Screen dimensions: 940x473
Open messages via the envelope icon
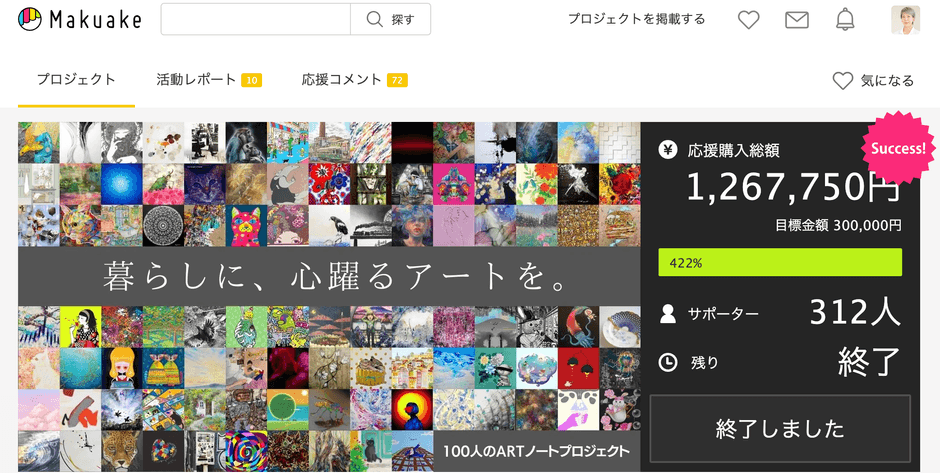pyautogui.click(x=796, y=19)
